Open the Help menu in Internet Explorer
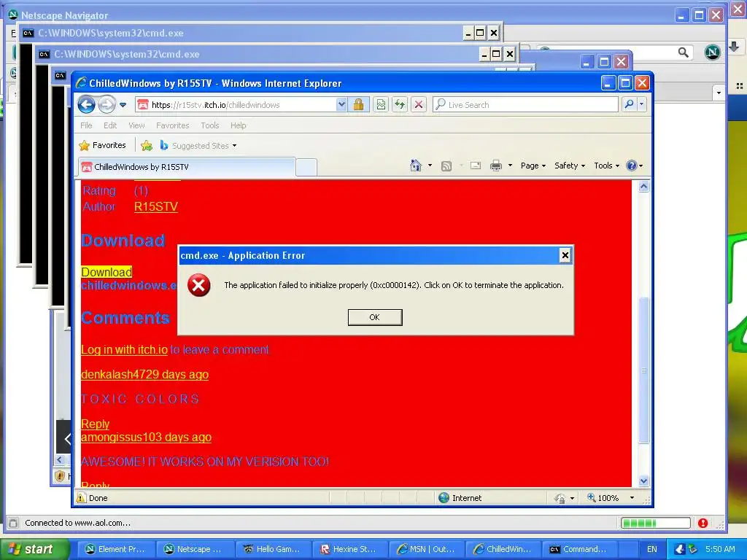 [239, 125]
